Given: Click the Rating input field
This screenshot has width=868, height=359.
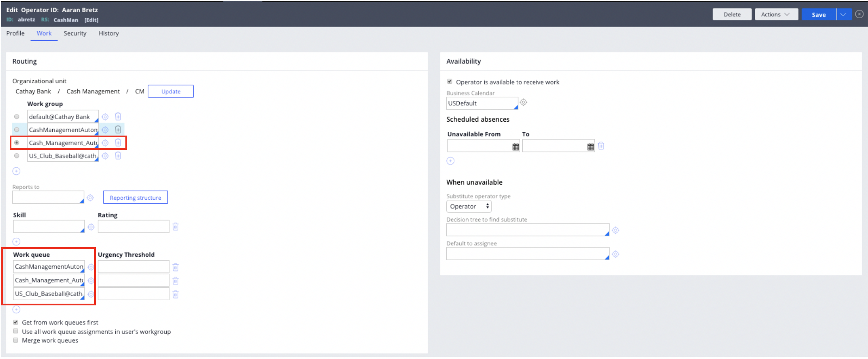Looking at the screenshot, I should pyautogui.click(x=133, y=226).
